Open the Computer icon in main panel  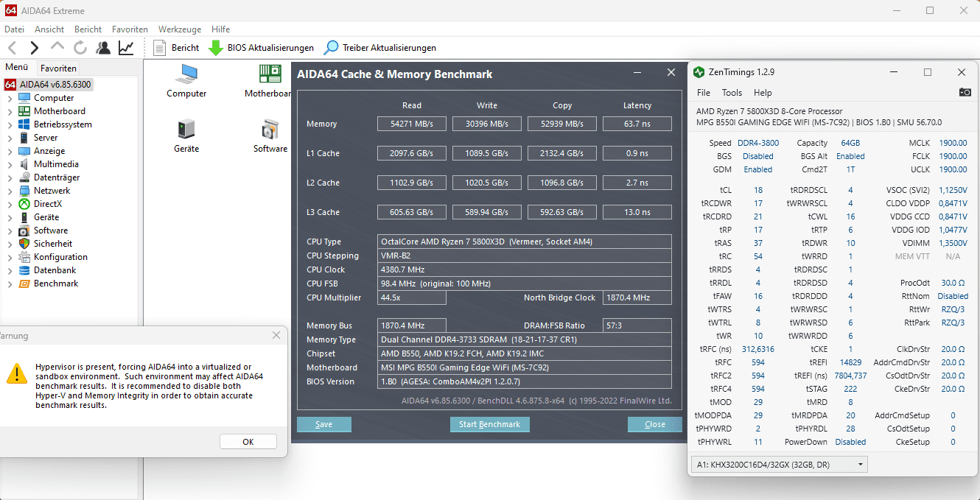click(186, 81)
